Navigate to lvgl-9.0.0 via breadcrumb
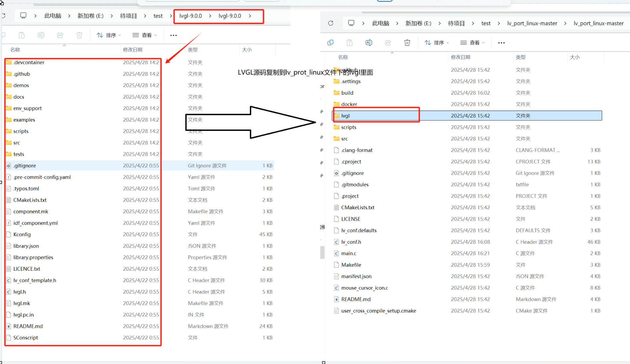Viewport: 630px width, 364px height. coord(190,16)
